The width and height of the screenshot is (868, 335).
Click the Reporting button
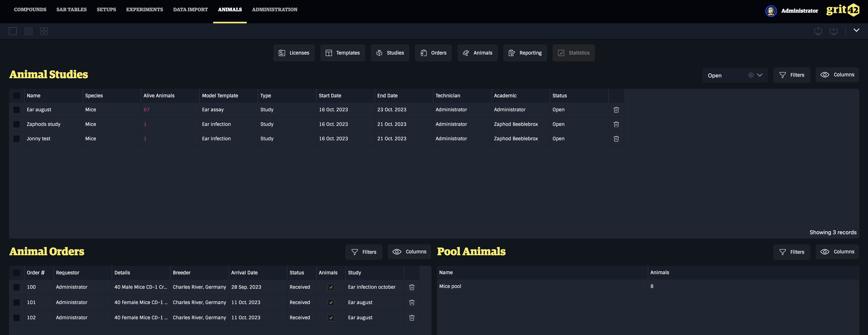pyautogui.click(x=525, y=53)
